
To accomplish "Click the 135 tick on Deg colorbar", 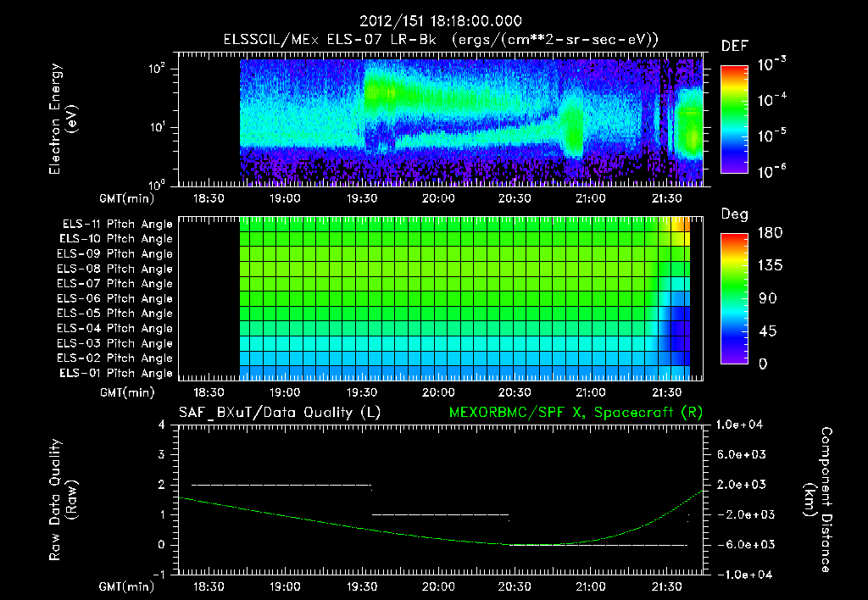I will click(770, 266).
